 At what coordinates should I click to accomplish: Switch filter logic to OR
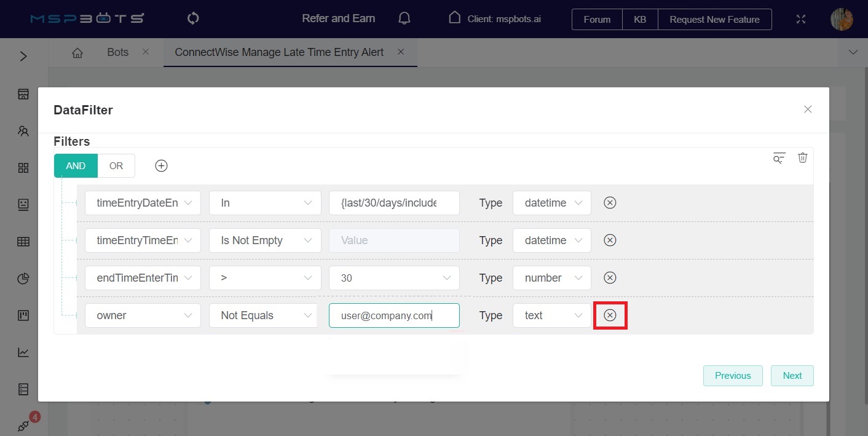click(116, 165)
